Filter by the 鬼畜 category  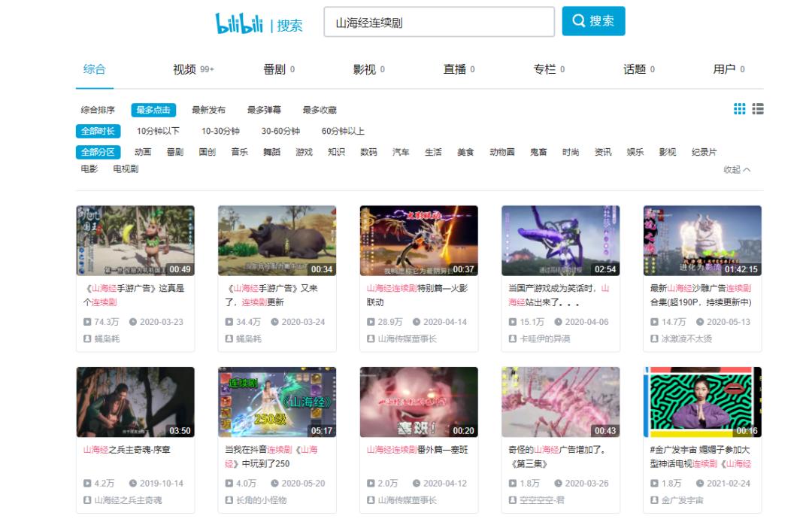pos(538,152)
